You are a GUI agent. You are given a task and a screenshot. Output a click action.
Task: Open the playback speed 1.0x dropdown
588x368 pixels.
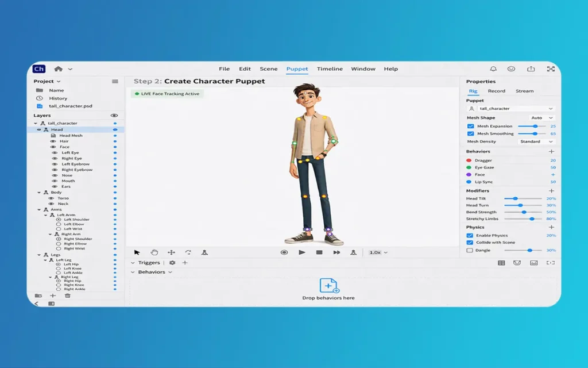point(378,252)
